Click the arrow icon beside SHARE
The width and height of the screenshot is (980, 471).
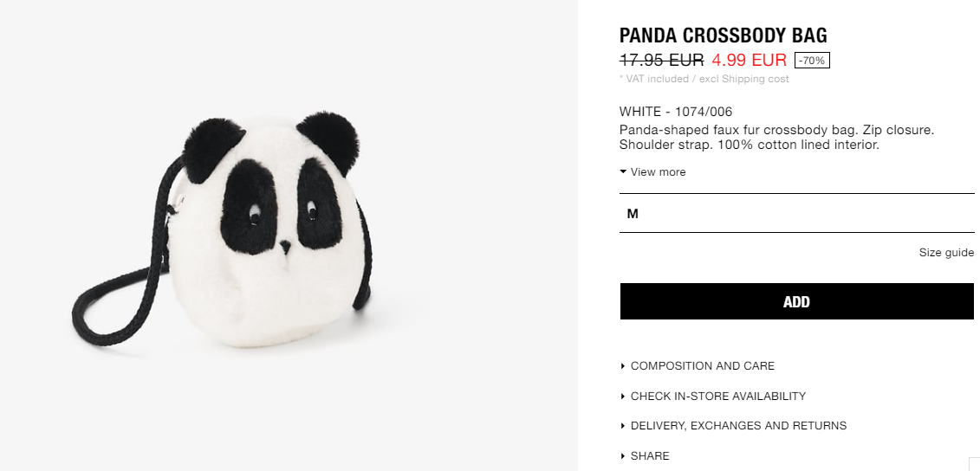point(622,456)
